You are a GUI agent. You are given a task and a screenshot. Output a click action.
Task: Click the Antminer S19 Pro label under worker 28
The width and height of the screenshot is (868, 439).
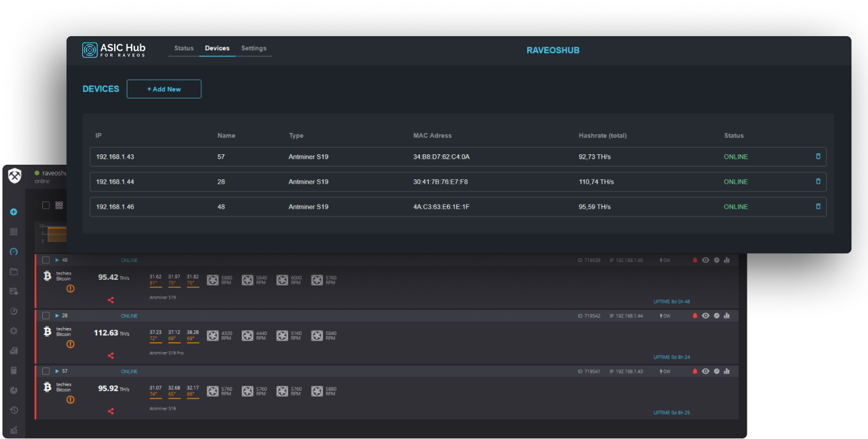[166, 353]
